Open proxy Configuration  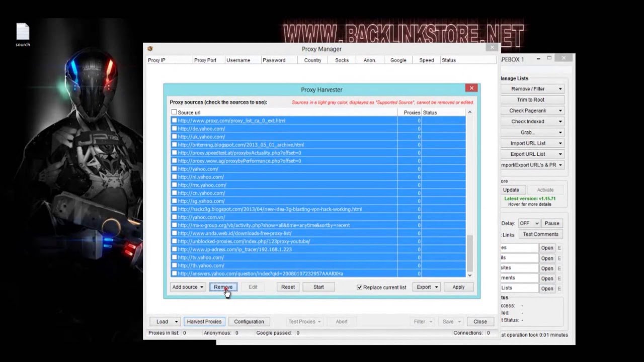tap(249, 321)
